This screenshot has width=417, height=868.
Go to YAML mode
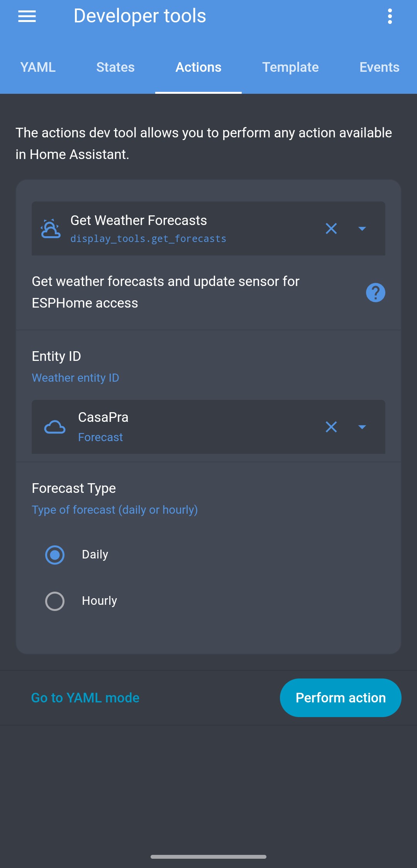pyautogui.click(x=85, y=698)
